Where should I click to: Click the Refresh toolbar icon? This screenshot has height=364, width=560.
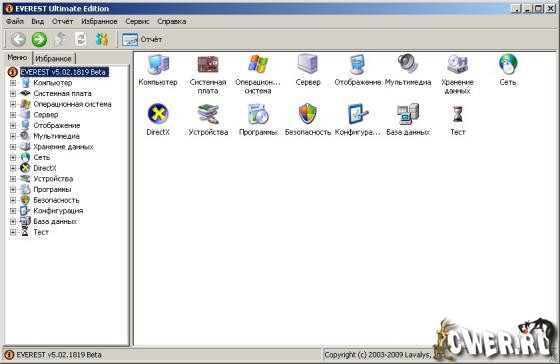[x=81, y=39]
